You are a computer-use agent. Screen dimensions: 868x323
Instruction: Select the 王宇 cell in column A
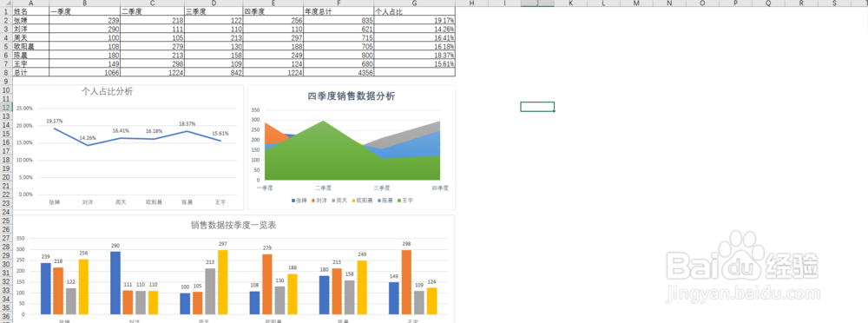click(x=31, y=63)
